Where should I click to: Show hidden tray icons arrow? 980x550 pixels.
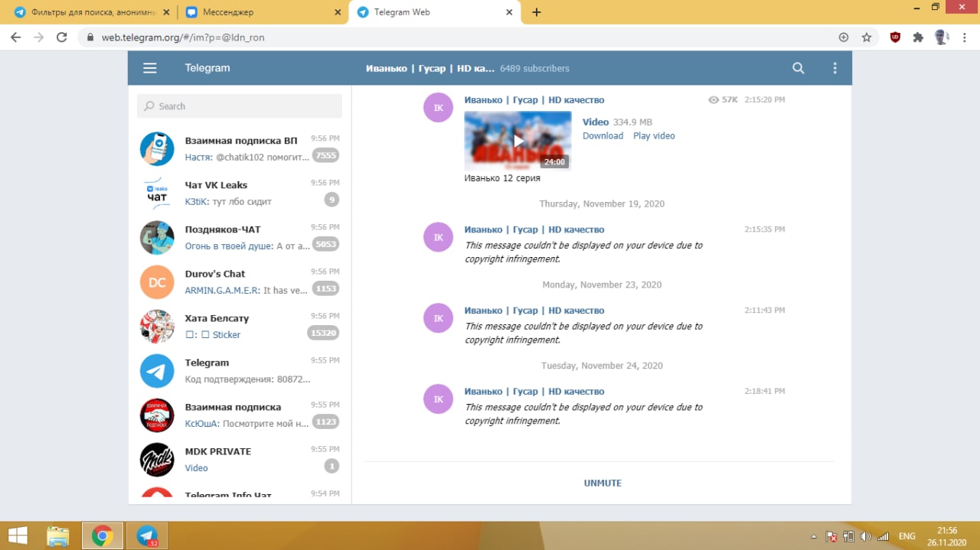pos(813,536)
